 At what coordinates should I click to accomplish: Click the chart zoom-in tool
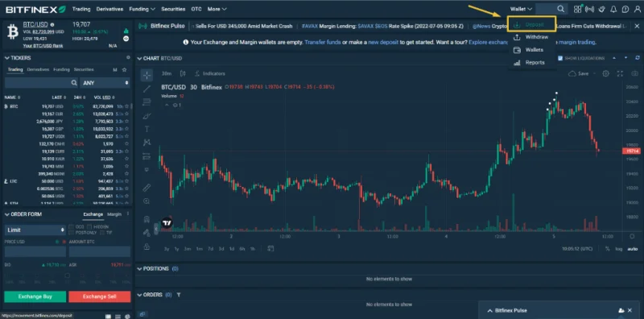coord(147,201)
